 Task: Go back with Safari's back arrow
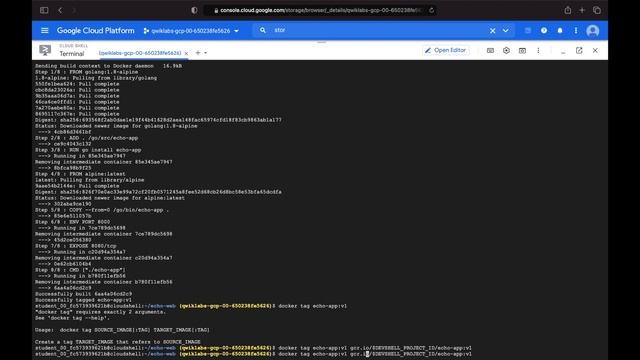[x=60, y=10]
